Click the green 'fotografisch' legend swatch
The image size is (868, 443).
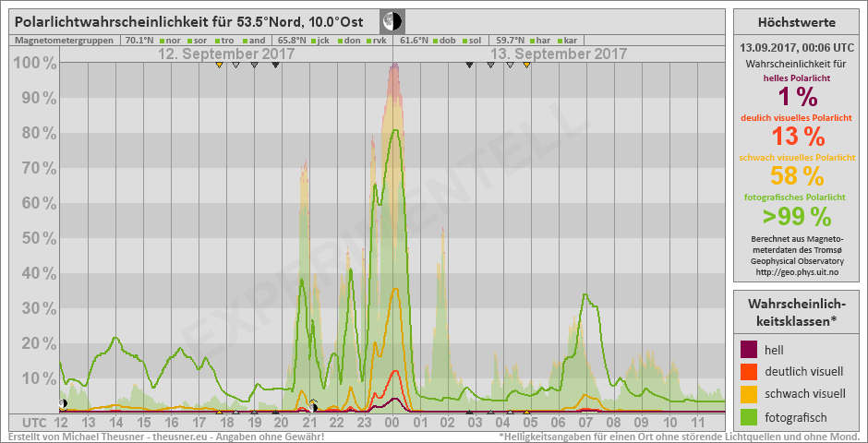(750, 418)
